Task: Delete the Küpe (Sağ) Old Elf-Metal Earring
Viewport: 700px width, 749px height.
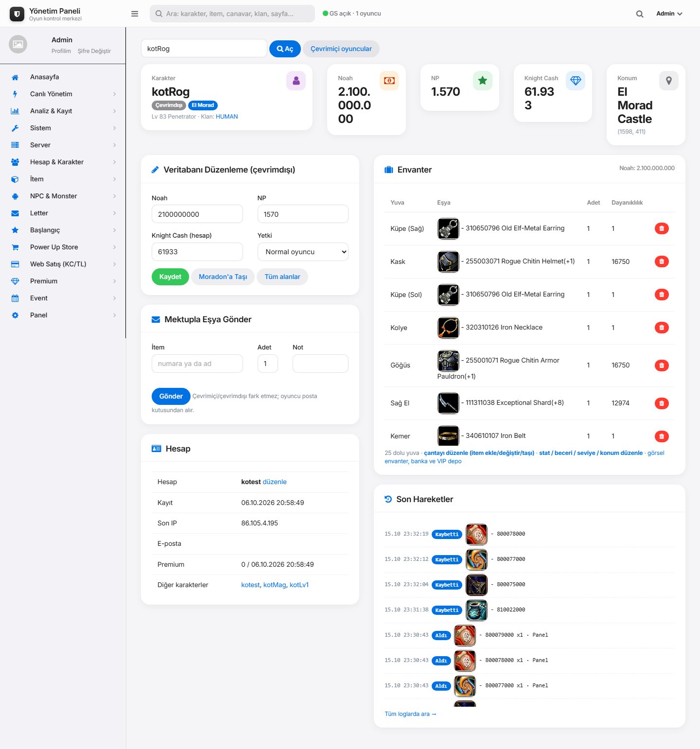Action: [x=662, y=228]
